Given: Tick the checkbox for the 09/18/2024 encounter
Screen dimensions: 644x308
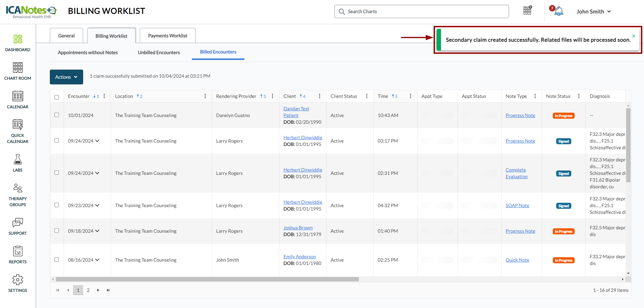Looking at the screenshot, I should pos(57,231).
